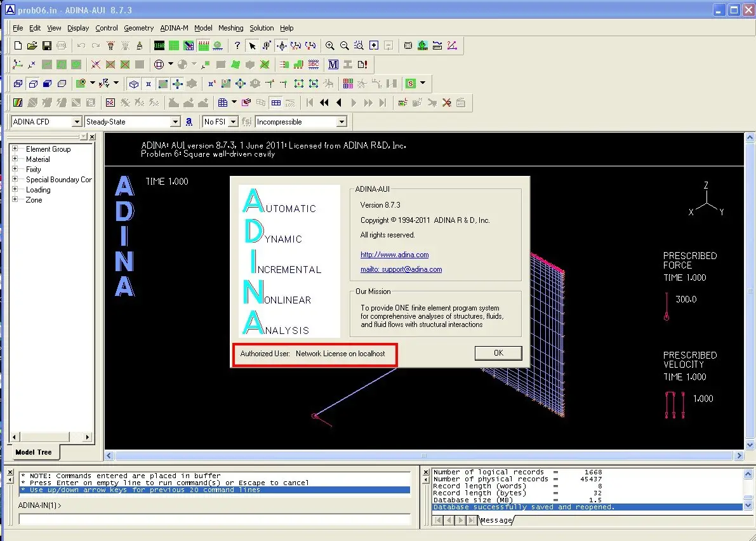The width and height of the screenshot is (756, 541).
Task: Open the Incompressible flow type dropdown
Action: [342, 122]
